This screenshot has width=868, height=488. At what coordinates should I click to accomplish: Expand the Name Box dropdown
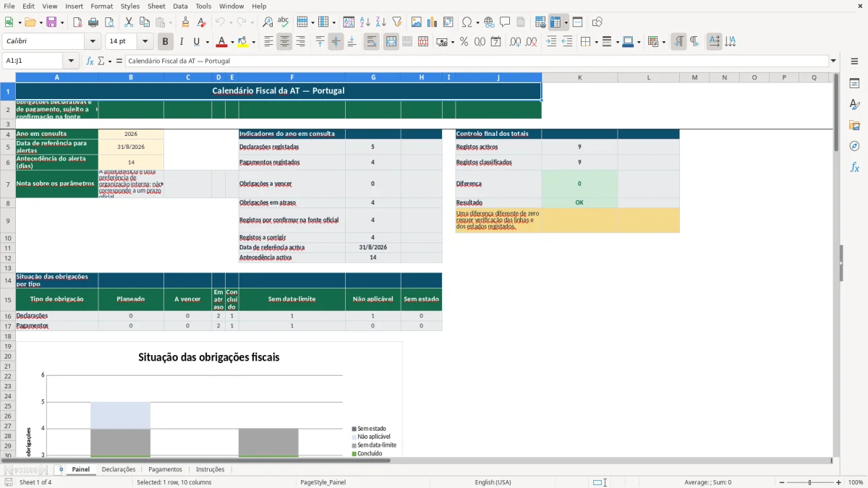click(x=71, y=61)
